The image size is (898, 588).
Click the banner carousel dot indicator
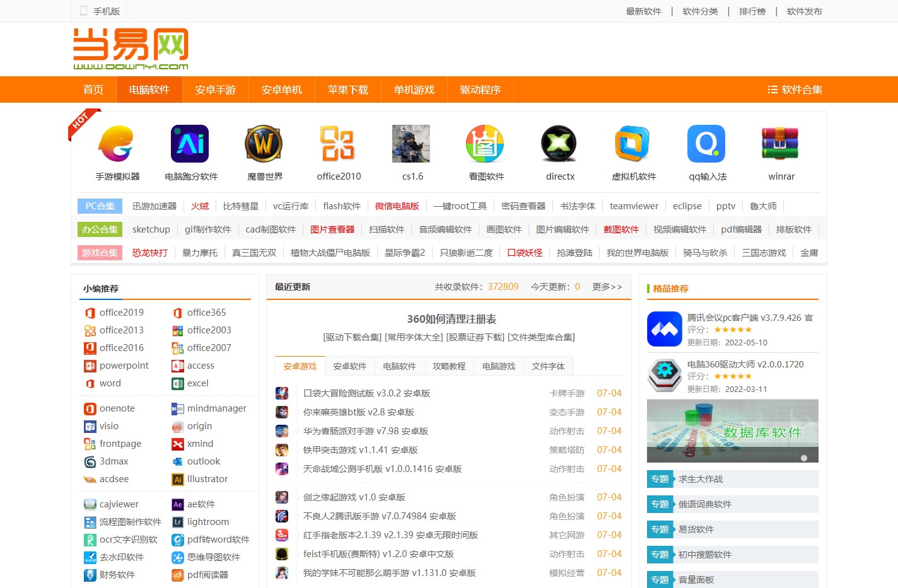coord(804,458)
